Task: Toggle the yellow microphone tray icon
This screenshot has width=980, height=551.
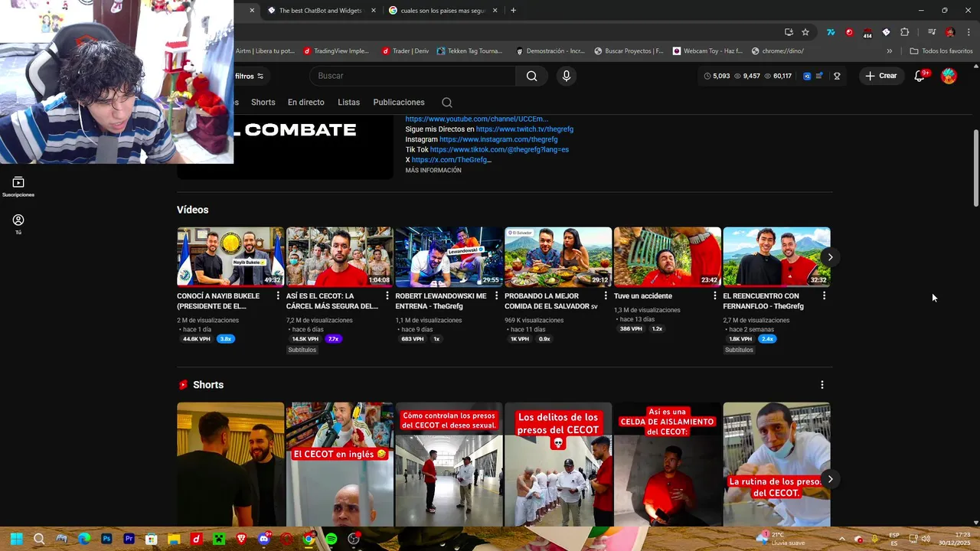Action: (874, 539)
